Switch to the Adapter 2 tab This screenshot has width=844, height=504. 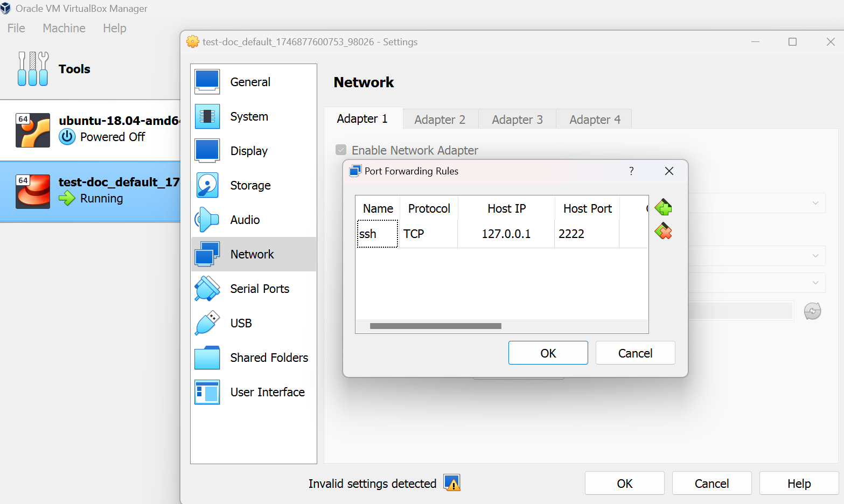pos(440,120)
